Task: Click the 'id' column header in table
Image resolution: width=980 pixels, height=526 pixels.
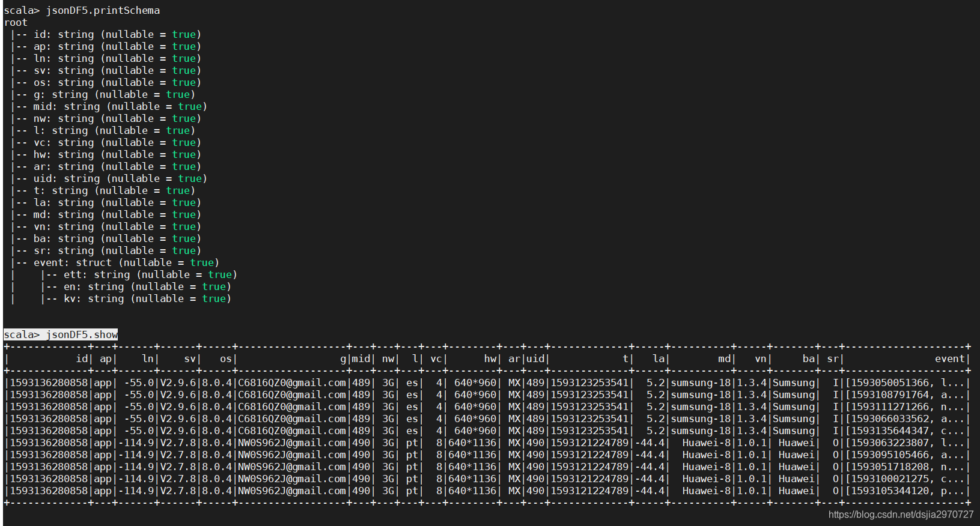Action: pyautogui.click(x=82, y=358)
